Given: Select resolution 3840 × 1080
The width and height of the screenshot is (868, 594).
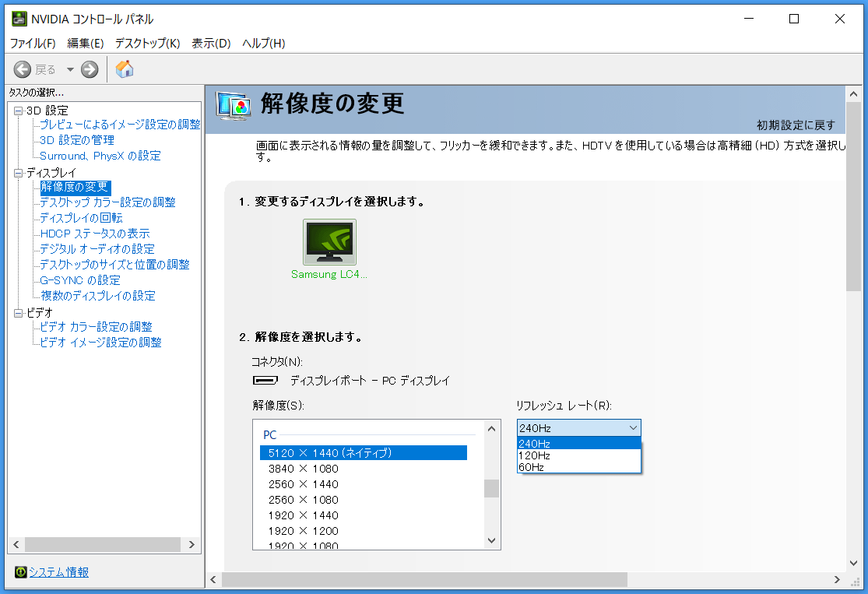Looking at the screenshot, I should pos(363,469).
